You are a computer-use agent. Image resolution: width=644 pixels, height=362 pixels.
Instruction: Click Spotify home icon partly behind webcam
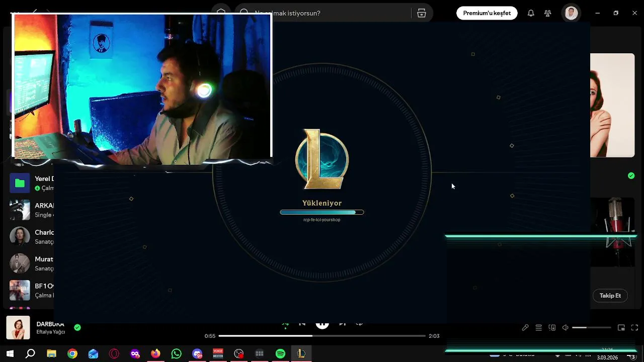tap(221, 11)
